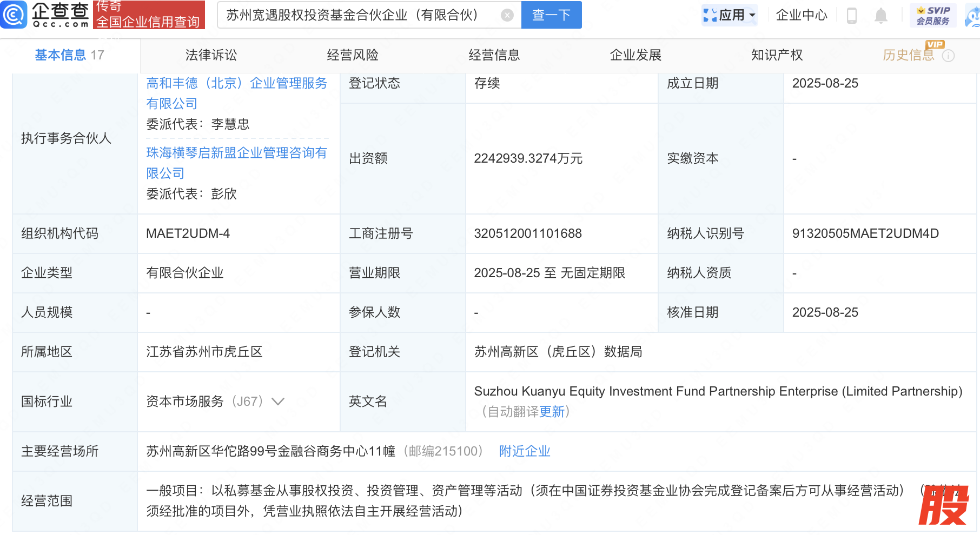Screen dimensions: 980x535
Task: Open the mobile phone app icon
Action: click(x=851, y=16)
